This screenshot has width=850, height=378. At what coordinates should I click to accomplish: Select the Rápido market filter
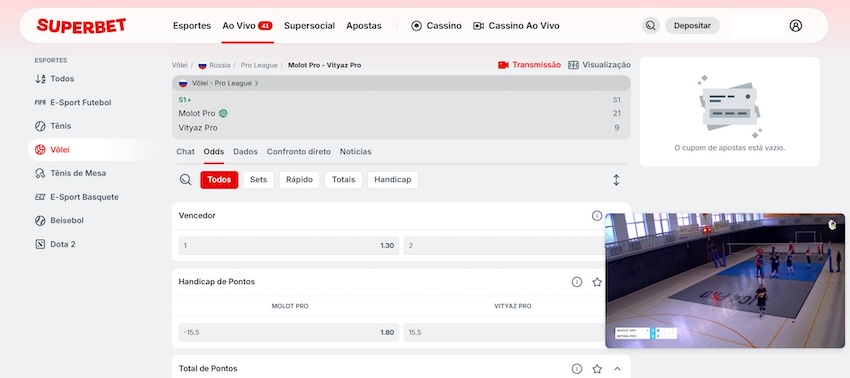[x=299, y=180]
